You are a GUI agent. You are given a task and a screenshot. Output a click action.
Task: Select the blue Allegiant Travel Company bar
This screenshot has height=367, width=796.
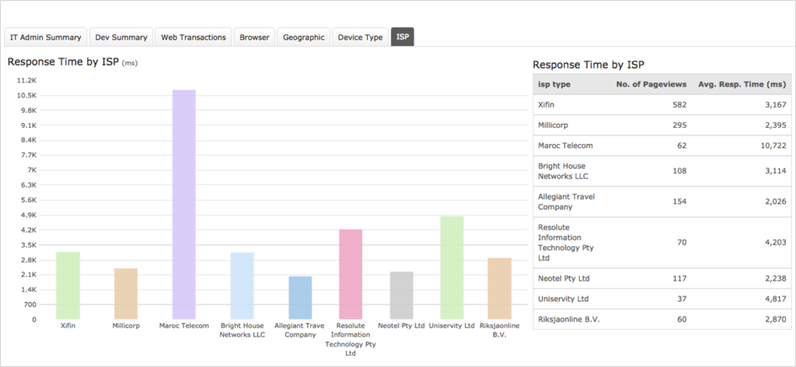[x=300, y=297]
